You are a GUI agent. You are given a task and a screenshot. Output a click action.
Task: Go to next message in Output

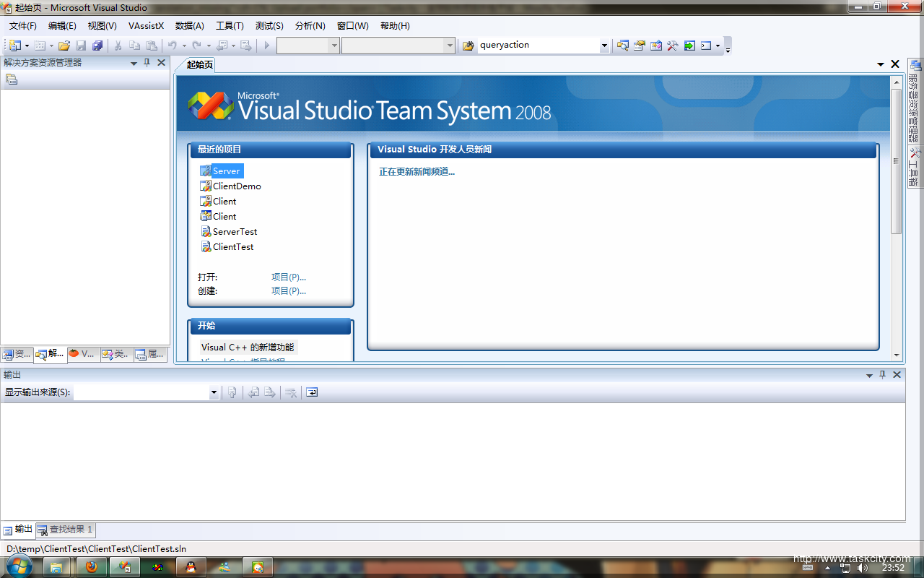pos(270,392)
